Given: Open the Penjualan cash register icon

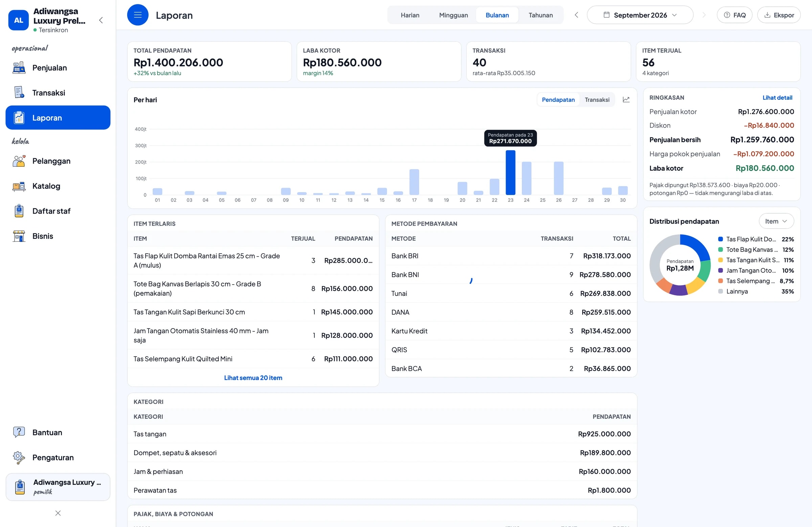Looking at the screenshot, I should tap(19, 68).
